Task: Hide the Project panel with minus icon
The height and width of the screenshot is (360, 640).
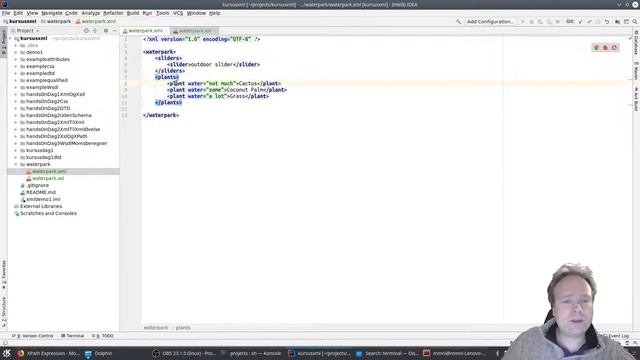Action: tap(115, 31)
